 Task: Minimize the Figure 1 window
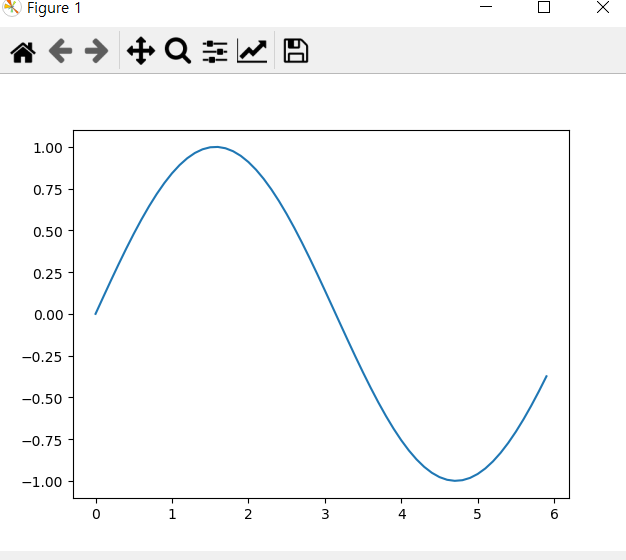point(485,7)
